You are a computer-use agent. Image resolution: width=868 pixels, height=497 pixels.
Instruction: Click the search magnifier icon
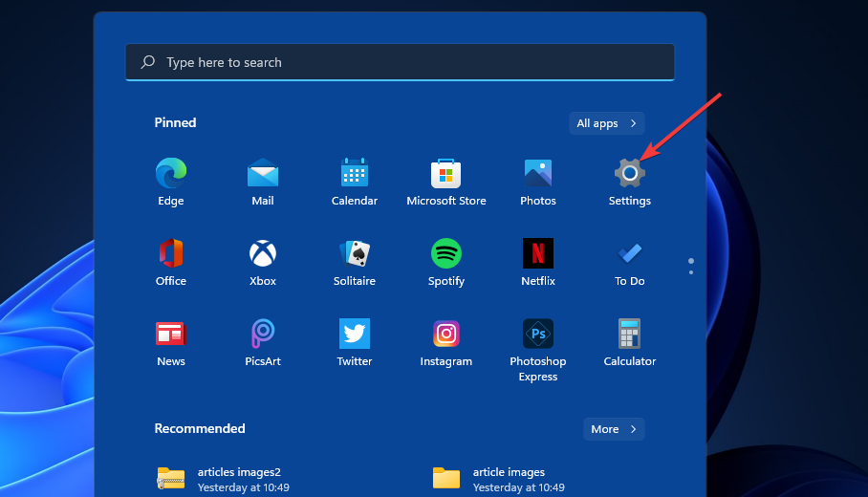point(148,62)
